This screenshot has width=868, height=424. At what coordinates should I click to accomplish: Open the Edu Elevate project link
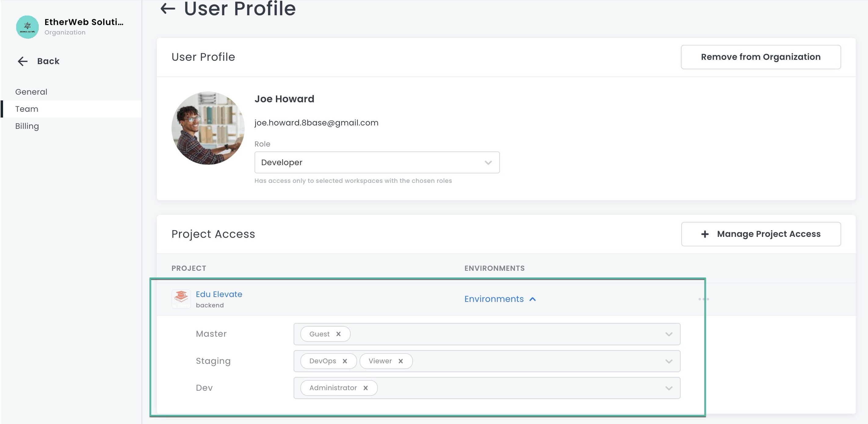coord(219,294)
